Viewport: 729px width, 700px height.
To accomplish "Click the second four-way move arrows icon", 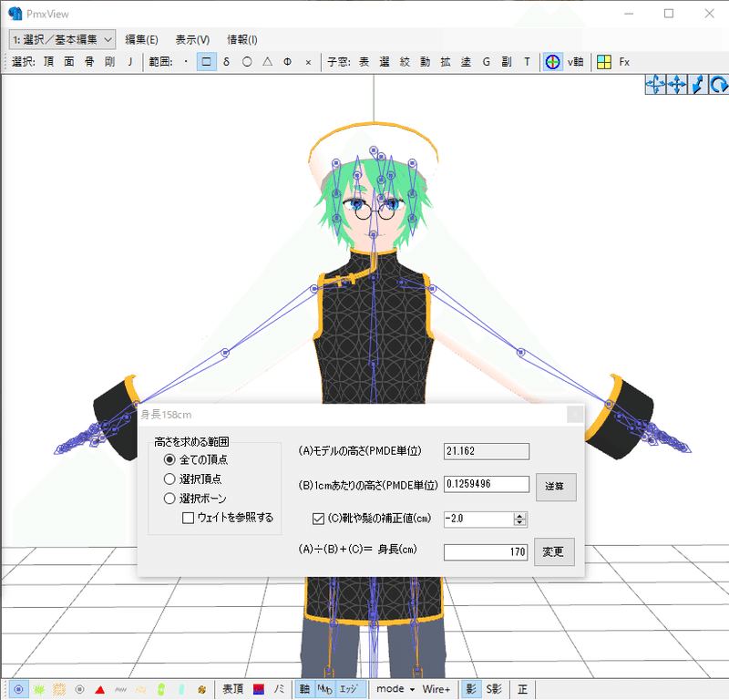I will tap(676, 85).
